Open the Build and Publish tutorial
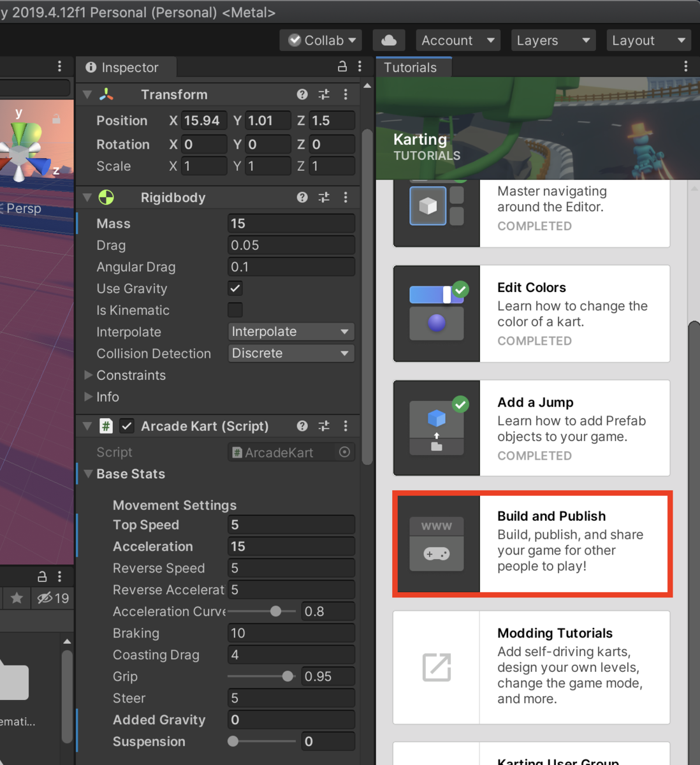The height and width of the screenshot is (765, 700). click(532, 544)
